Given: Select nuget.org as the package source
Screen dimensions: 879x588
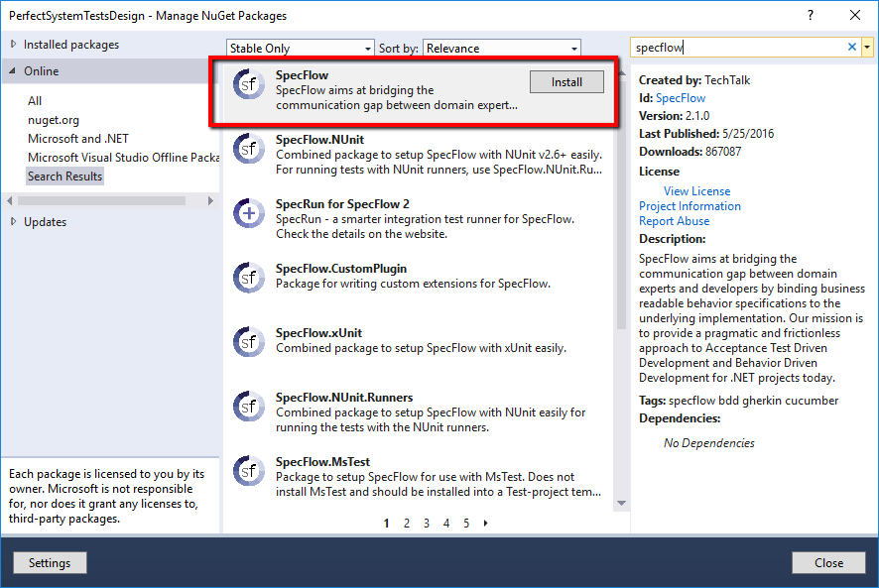Looking at the screenshot, I should pyautogui.click(x=52, y=120).
